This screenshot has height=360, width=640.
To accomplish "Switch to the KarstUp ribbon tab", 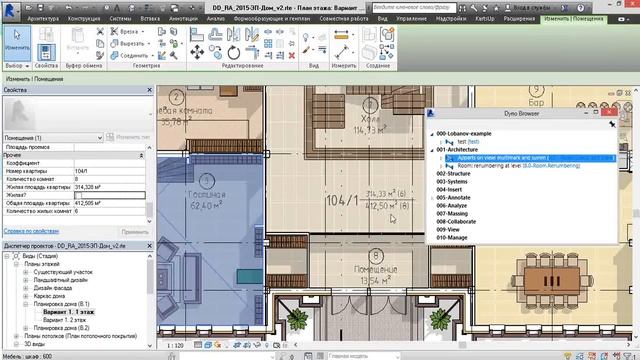I will click(485, 19).
